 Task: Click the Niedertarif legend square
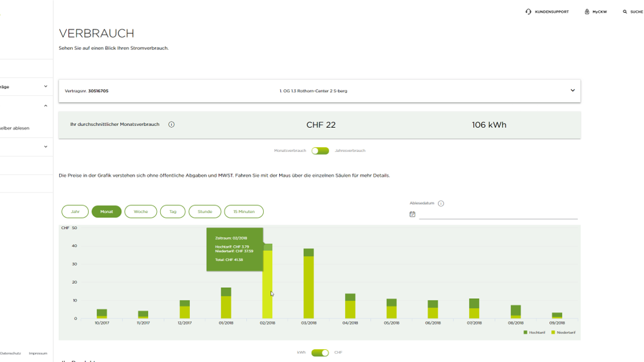pyautogui.click(x=552, y=332)
